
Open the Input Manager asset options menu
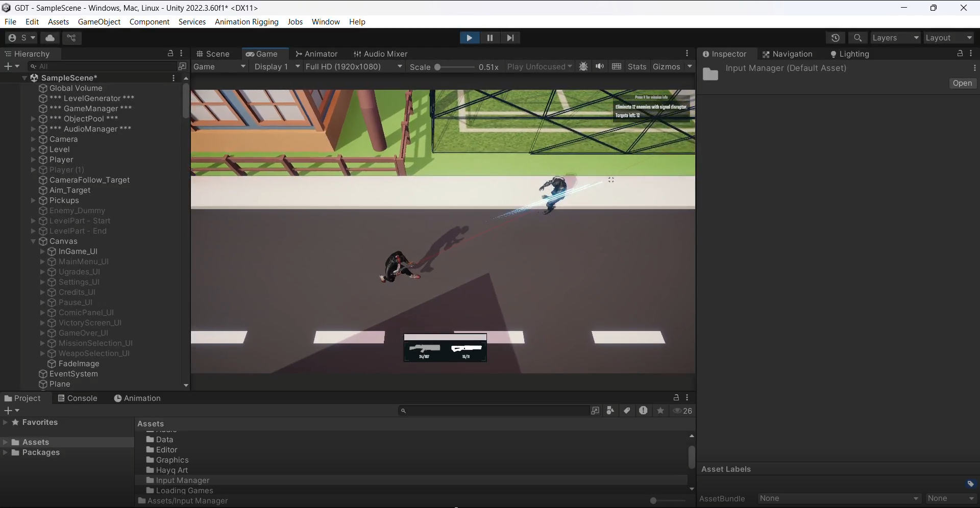pos(975,68)
